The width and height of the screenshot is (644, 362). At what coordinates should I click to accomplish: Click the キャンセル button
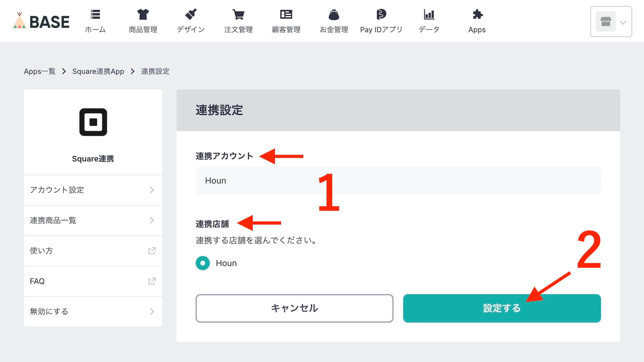(x=294, y=308)
